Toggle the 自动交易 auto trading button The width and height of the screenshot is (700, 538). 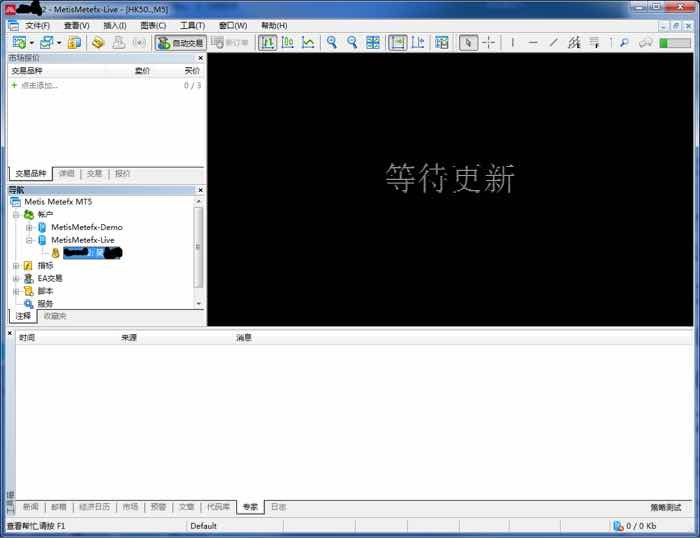tap(180, 43)
